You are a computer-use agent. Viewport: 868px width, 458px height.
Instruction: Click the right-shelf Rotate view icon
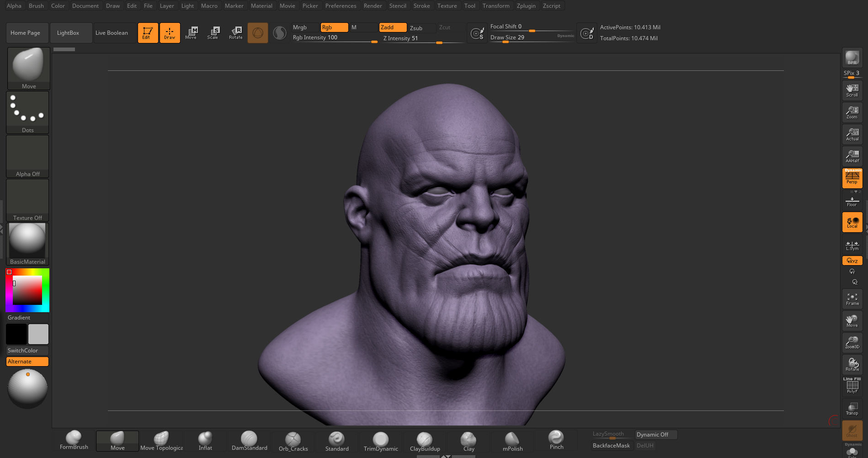(852, 365)
